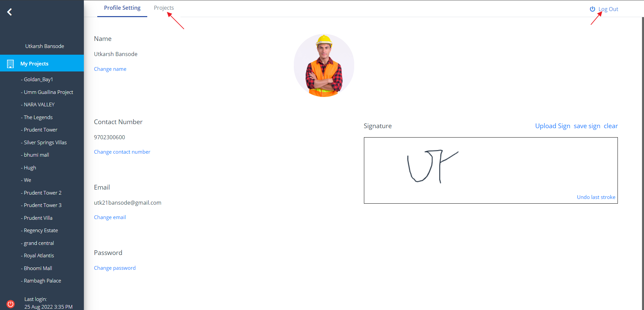644x310 pixels.
Task: Click save sign button
Action: [x=587, y=126]
